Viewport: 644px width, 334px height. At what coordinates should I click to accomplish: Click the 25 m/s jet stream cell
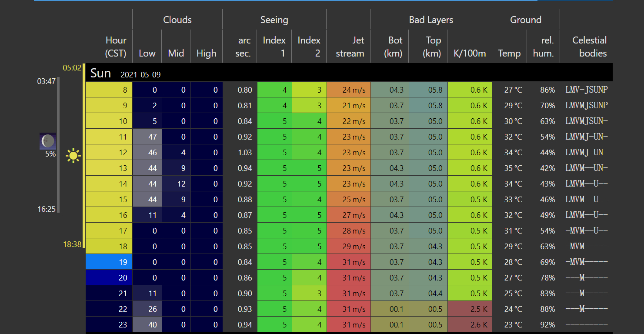click(x=349, y=199)
